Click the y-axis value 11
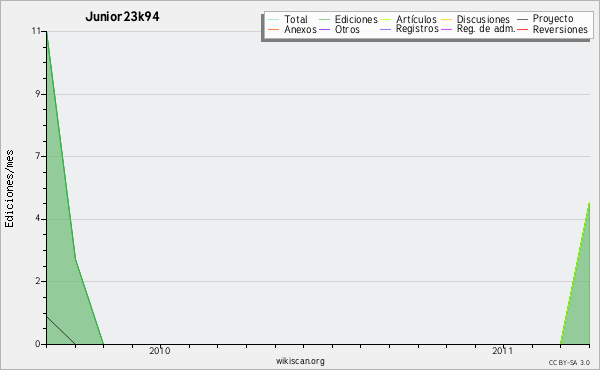This screenshot has height=370, width=600. (x=36, y=31)
